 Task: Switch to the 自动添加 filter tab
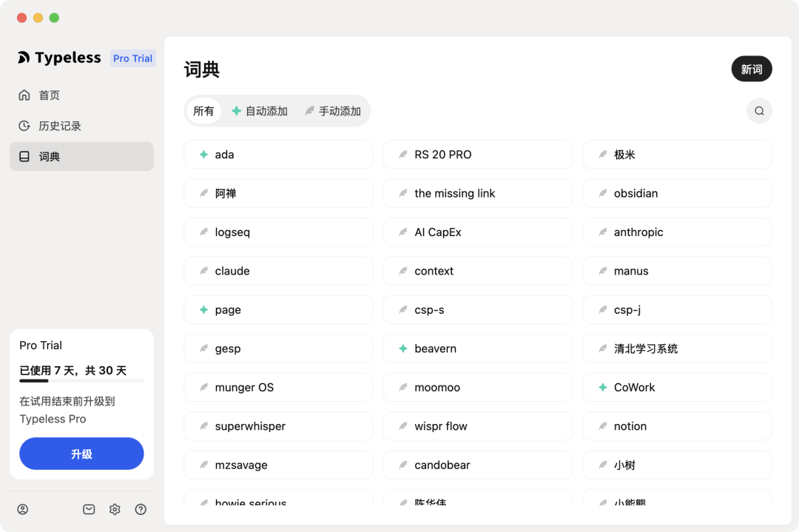pyautogui.click(x=260, y=111)
